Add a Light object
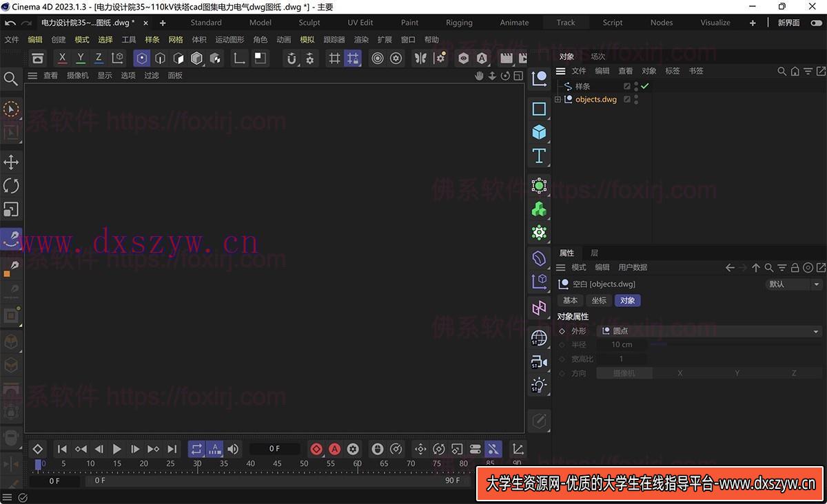Image resolution: width=827 pixels, height=504 pixels. click(x=539, y=386)
